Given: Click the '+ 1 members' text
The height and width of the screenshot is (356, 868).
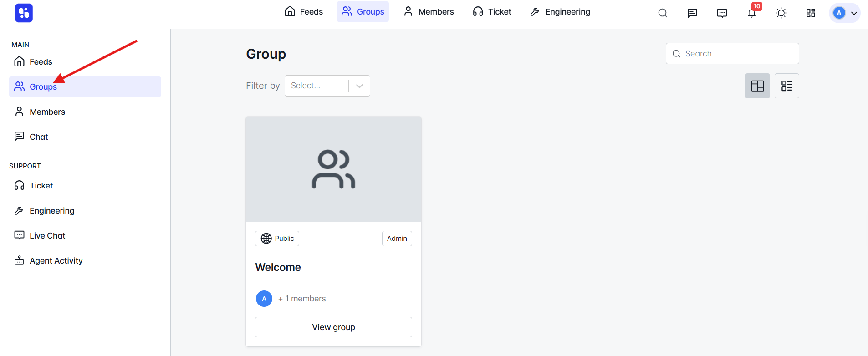Looking at the screenshot, I should tap(302, 299).
